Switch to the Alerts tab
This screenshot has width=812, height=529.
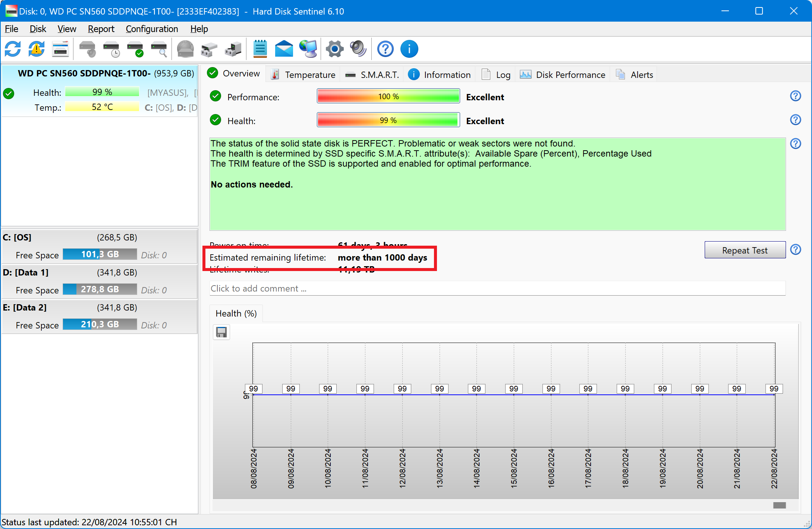coord(635,75)
